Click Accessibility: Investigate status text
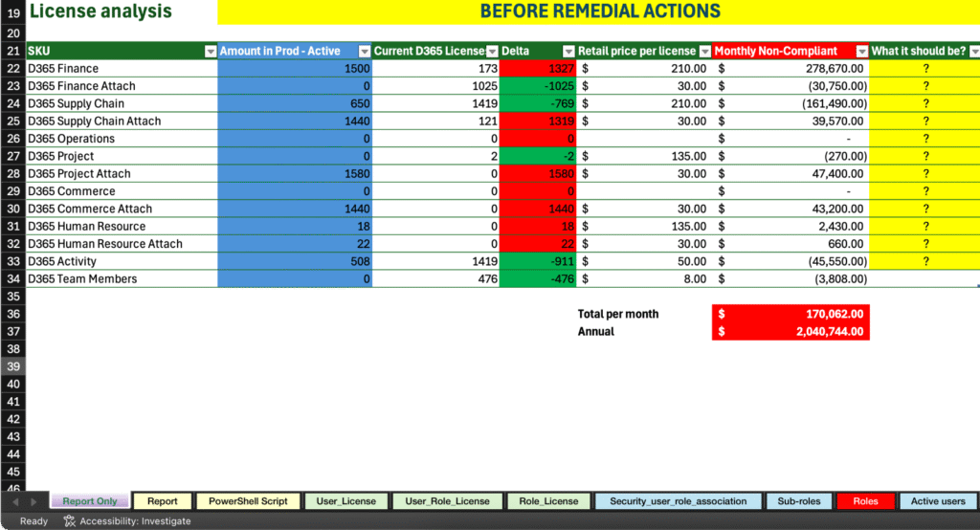Image resolution: width=980 pixels, height=530 pixels. pos(135,520)
